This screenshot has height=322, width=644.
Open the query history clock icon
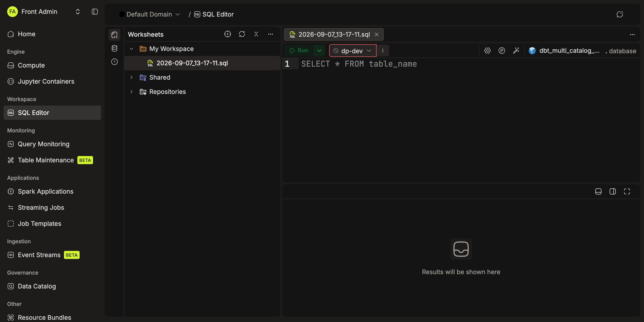[x=114, y=62]
